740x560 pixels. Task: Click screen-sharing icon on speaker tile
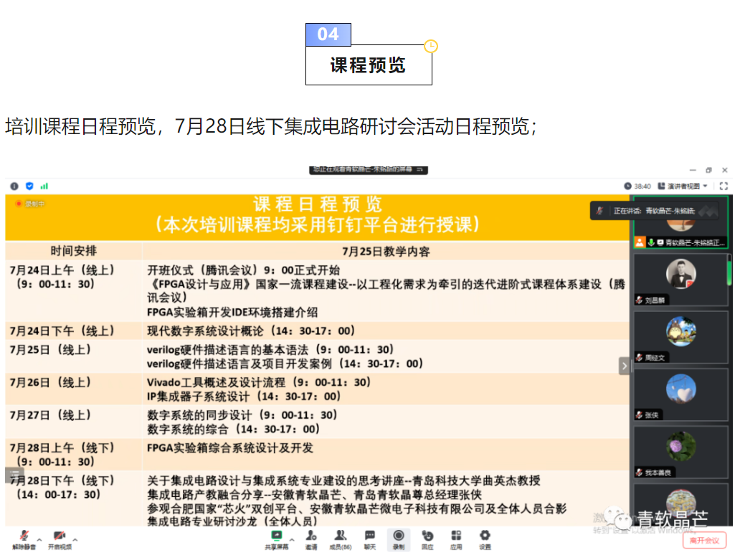pos(660,242)
